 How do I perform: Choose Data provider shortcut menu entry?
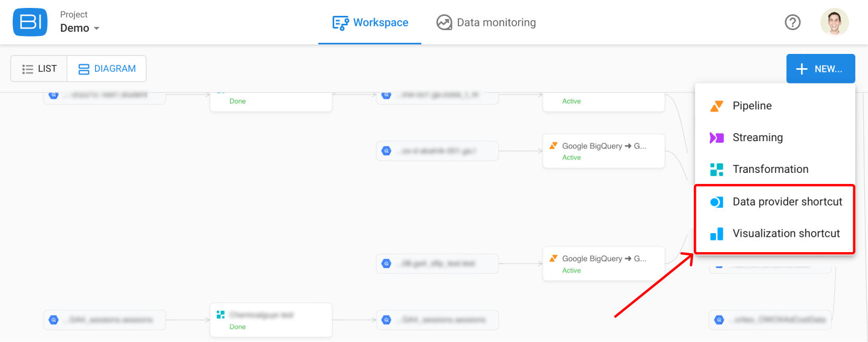click(x=775, y=202)
